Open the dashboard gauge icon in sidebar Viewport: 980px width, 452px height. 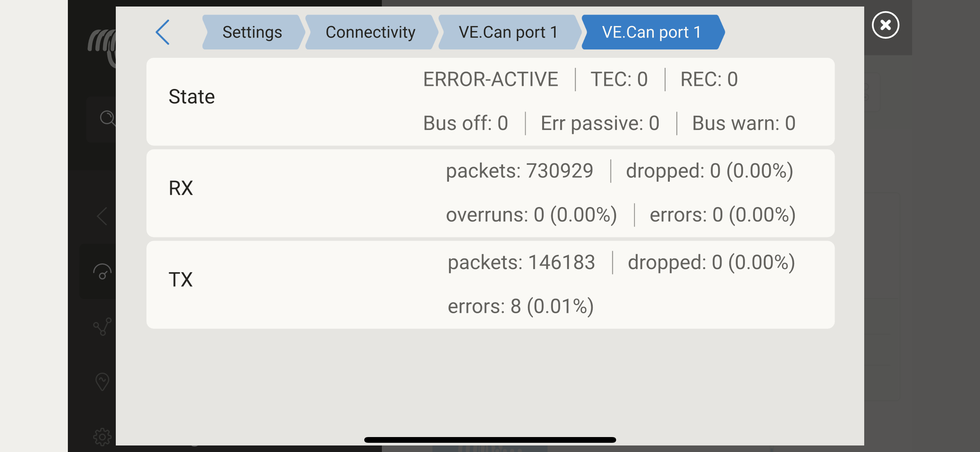click(x=102, y=272)
